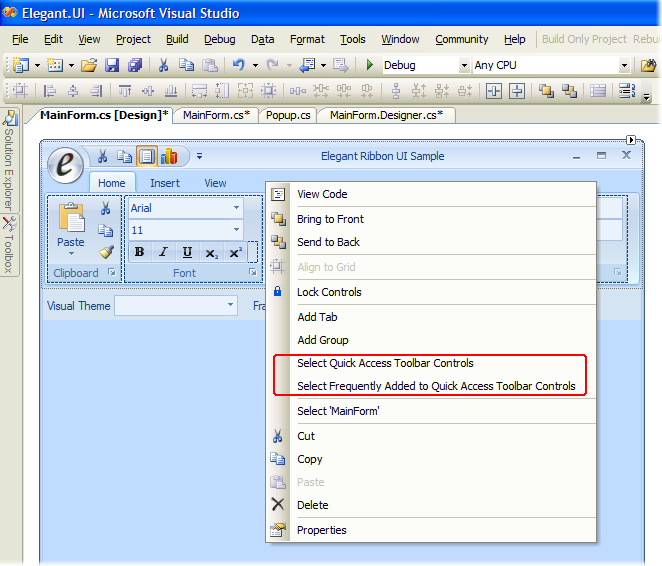Viewport: 662px width, 566px height.
Task: Start debugging with the green play icon
Action: tap(370, 65)
